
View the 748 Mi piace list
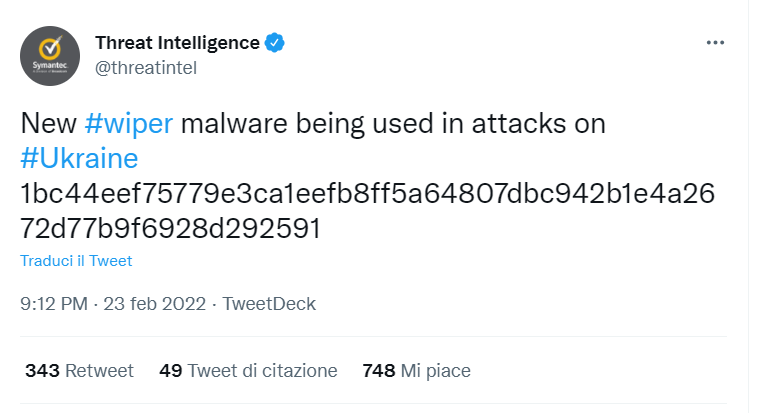tap(416, 371)
